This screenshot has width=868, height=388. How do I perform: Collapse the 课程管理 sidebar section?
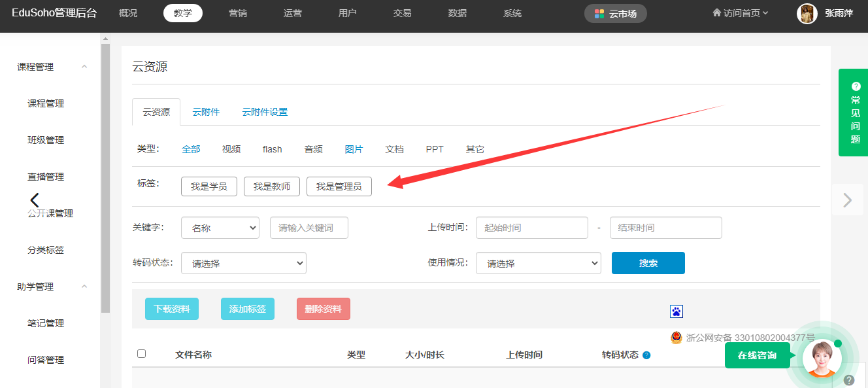[x=84, y=67]
